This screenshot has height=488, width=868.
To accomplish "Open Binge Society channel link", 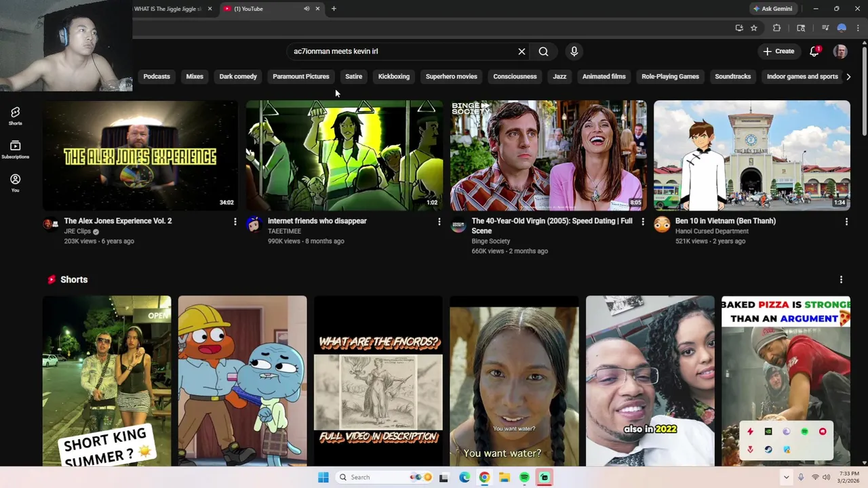I will point(491,241).
